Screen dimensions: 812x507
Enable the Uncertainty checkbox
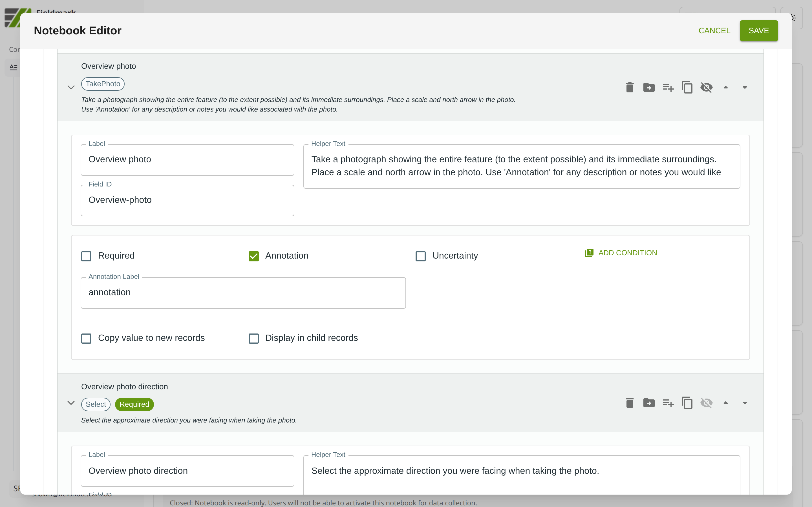pos(420,256)
